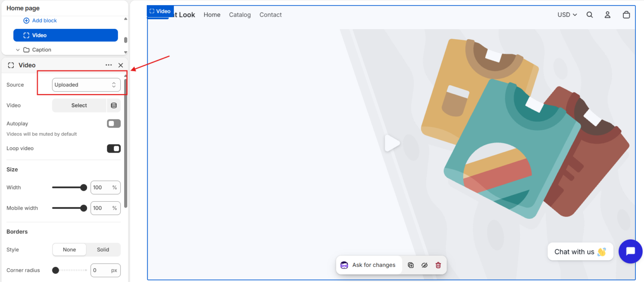Viewport: 644px width, 282px height.
Task: Duplicate the section using the copy icon
Action: click(x=411, y=265)
